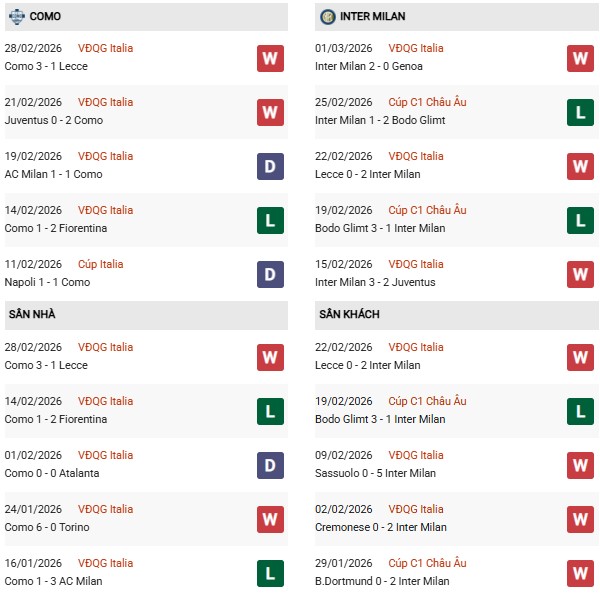Select the SÂN NHÀ section header
This screenshot has width=600, height=593.
tap(32, 314)
